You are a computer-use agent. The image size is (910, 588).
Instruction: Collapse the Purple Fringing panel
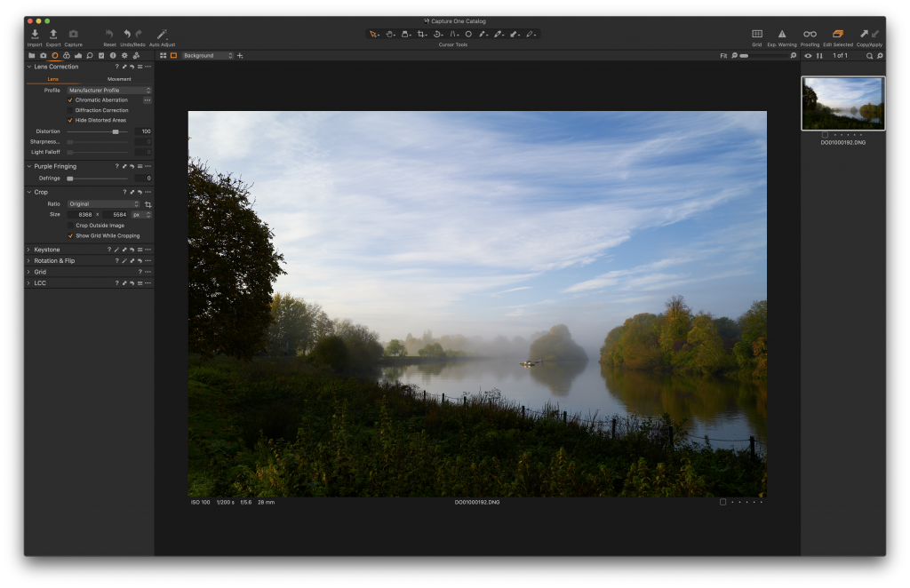pyautogui.click(x=29, y=166)
